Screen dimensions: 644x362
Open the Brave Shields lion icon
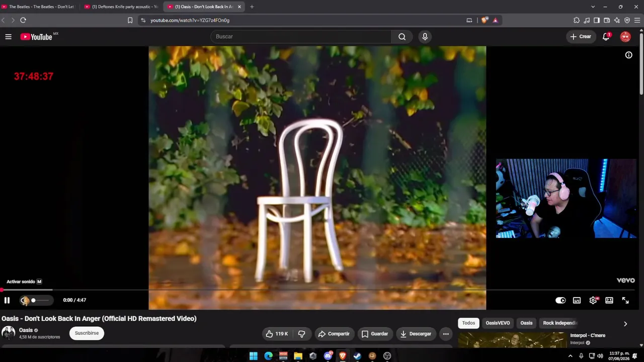(x=485, y=20)
